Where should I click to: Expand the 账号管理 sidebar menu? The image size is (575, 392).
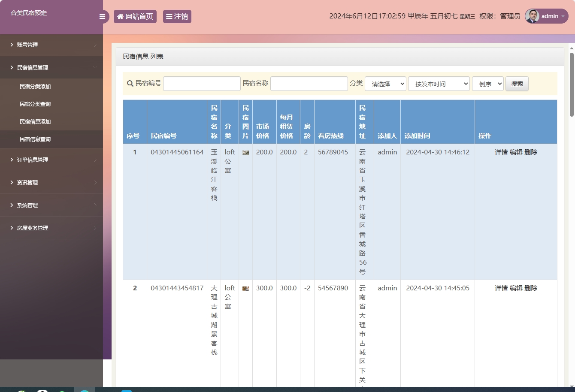click(x=51, y=45)
